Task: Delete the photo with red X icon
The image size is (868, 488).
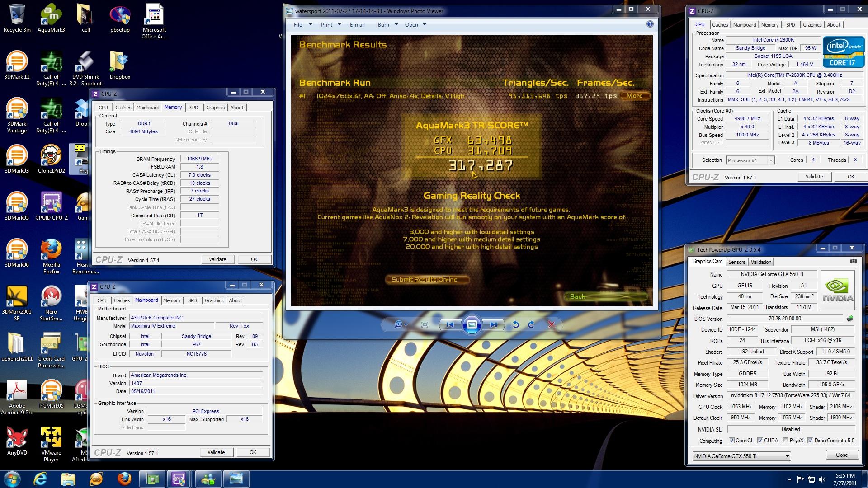Action: click(551, 324)
